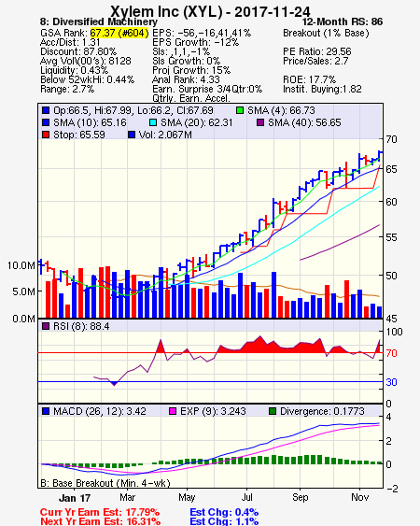
Task: Select the Vol: 2.067M legend text
Action: click(x=165, y=135)
